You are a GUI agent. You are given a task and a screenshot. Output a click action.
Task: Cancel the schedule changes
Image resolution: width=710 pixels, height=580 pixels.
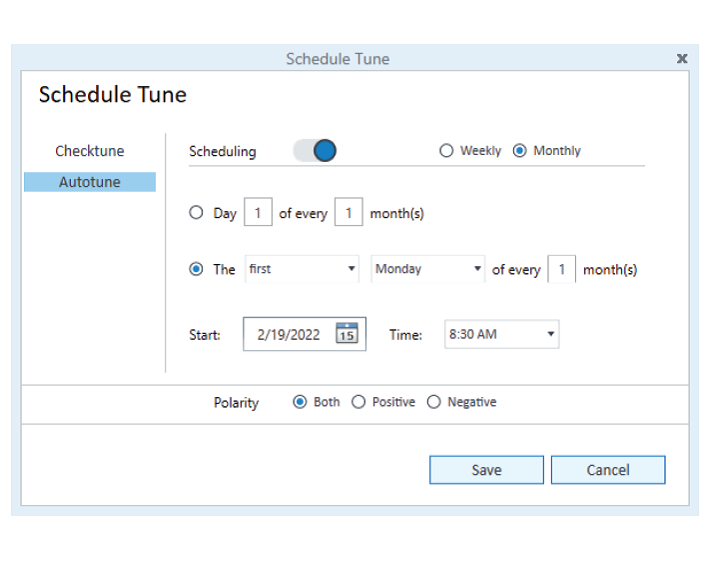tap(608, 470)
